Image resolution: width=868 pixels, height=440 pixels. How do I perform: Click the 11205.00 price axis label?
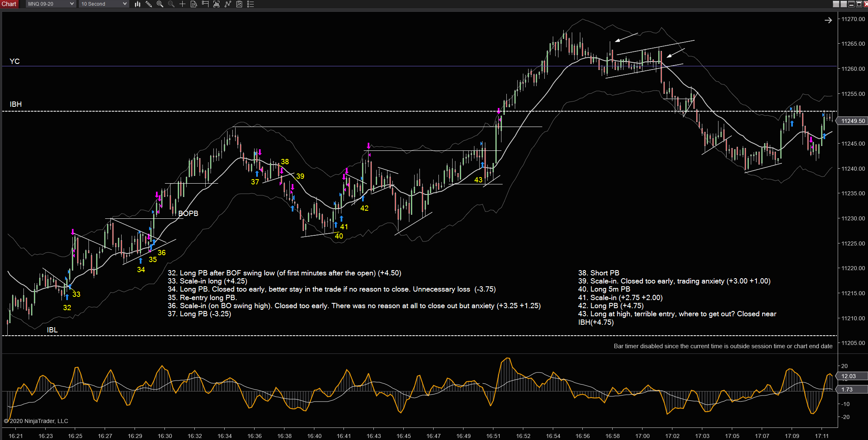tap(853, 343)
